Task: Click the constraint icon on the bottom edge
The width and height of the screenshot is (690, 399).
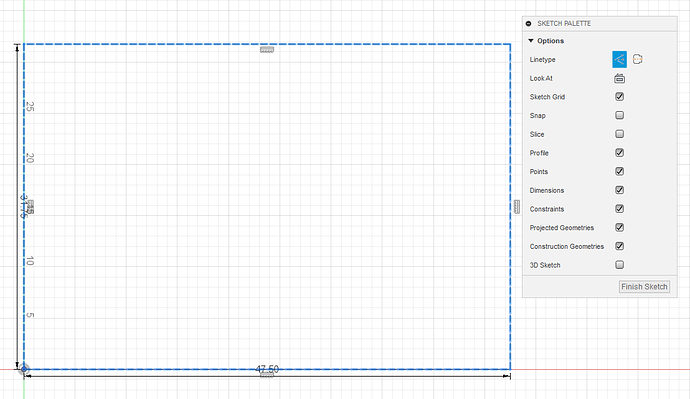Action: pyautogui.click(x=267, y=375)
